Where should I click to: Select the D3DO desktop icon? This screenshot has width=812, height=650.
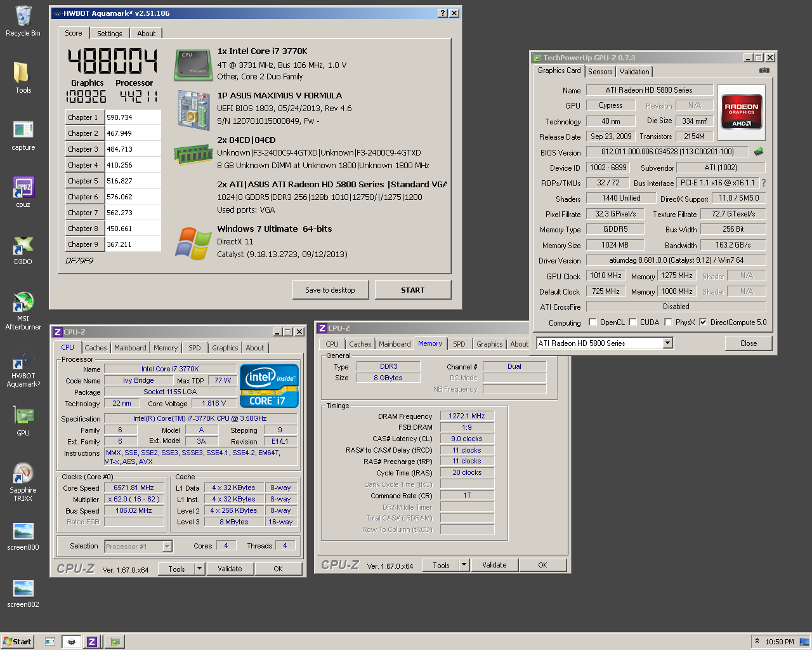[23, 249]
